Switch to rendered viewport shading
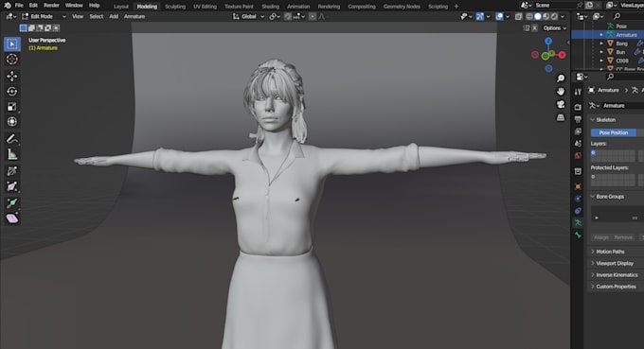The width and height of the screenshot is (644, 349). tap(554, 16)
